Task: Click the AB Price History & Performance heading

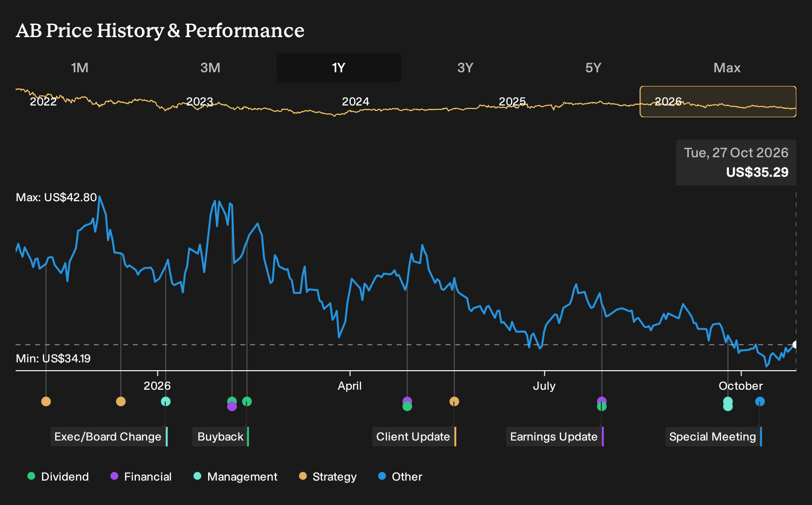Action: click(160, 30)
